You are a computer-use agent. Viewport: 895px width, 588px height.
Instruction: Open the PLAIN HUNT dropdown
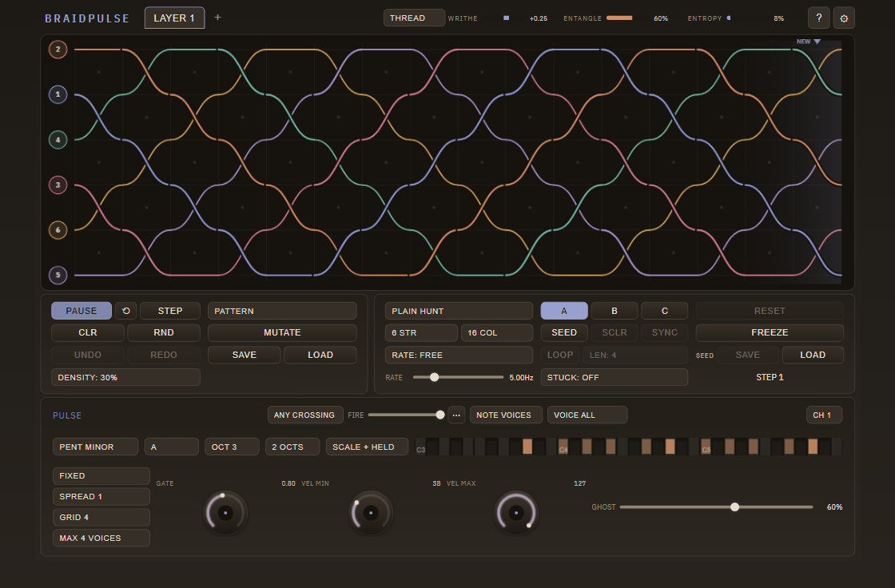459,311
